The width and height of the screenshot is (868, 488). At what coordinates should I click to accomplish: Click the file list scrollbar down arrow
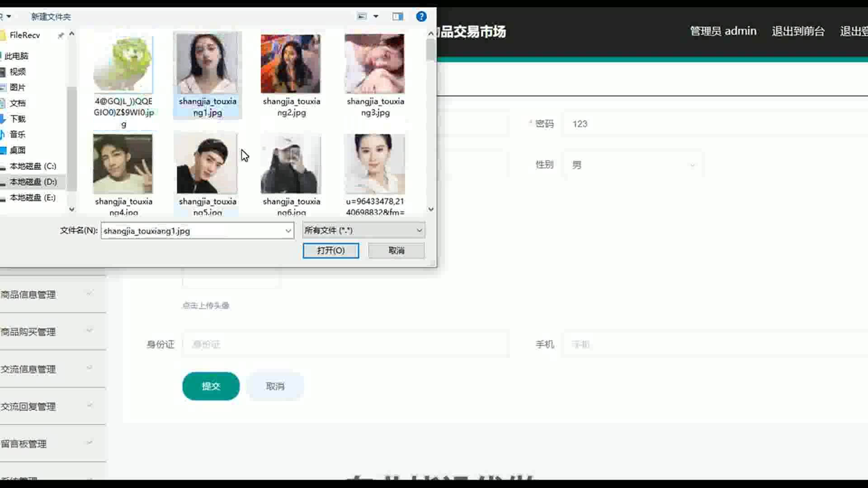(431, 209)
